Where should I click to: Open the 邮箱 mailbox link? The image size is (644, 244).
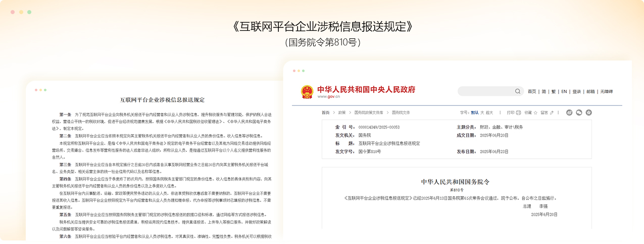pyautogui.click(x=590, y=92)
